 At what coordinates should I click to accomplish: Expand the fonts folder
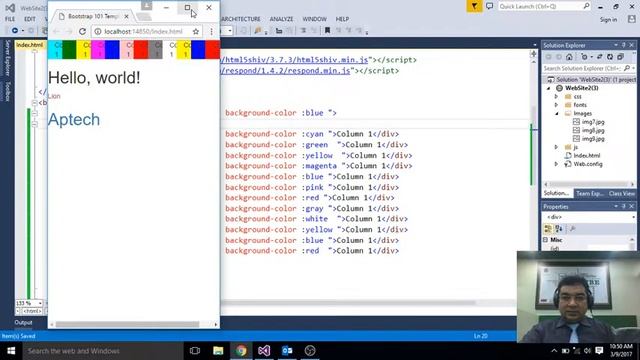coord(556,105)
